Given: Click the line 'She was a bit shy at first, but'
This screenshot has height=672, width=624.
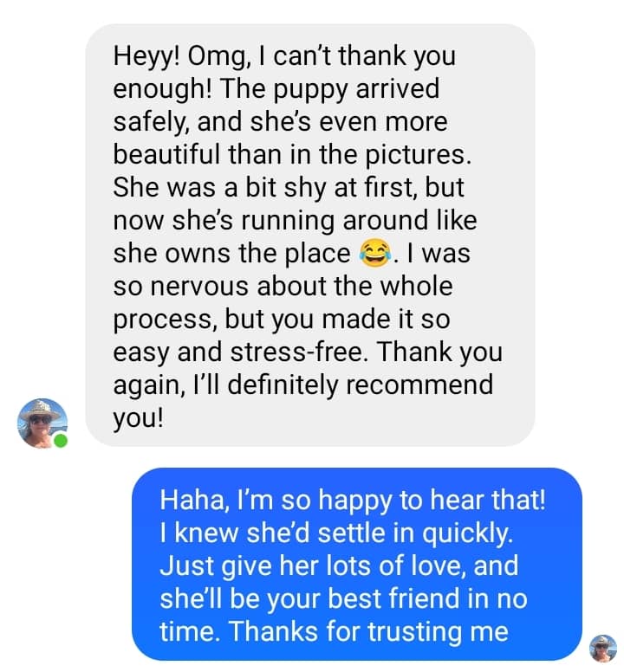Looking at the screenshot, I should tap(289, 187).
